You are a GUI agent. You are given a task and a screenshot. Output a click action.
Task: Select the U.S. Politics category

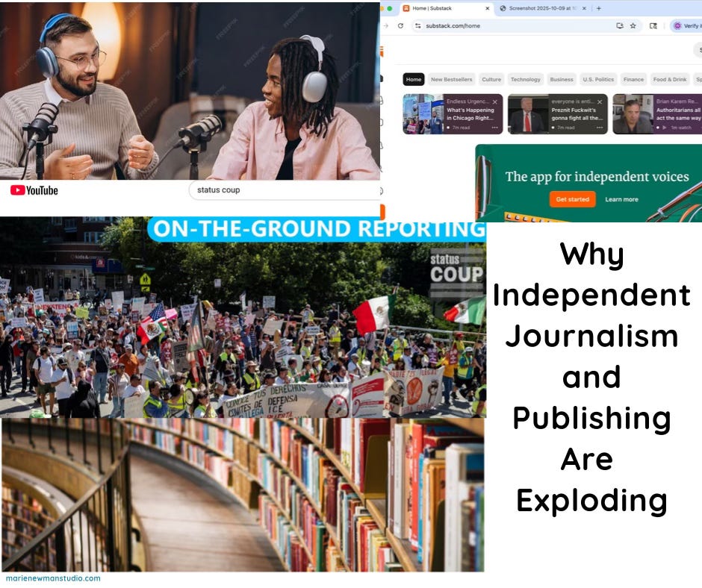click(598, 79)
